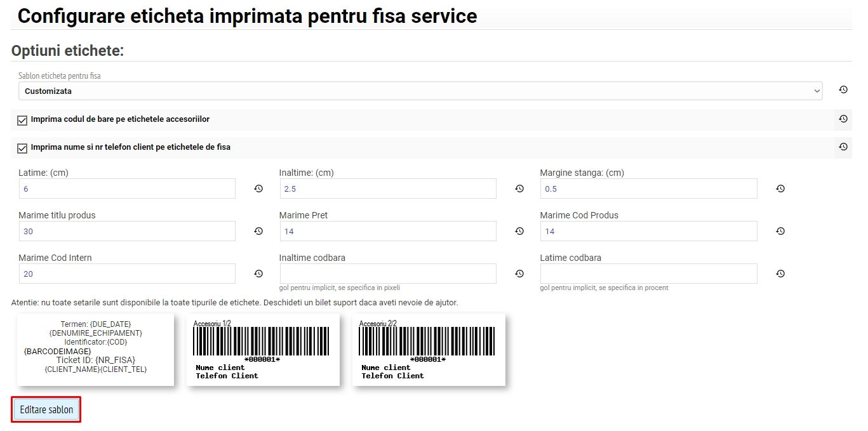This screenshot has height=431, width=868.
Task: Reset the Sablon eticheta dropdown via history icon
Action: coord(843,90)
